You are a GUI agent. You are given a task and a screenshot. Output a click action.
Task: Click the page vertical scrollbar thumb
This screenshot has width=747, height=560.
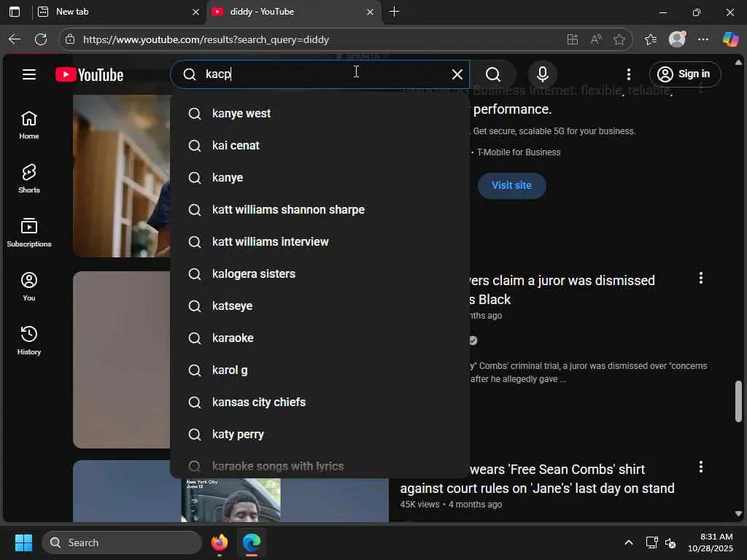[x=738, y=401]
